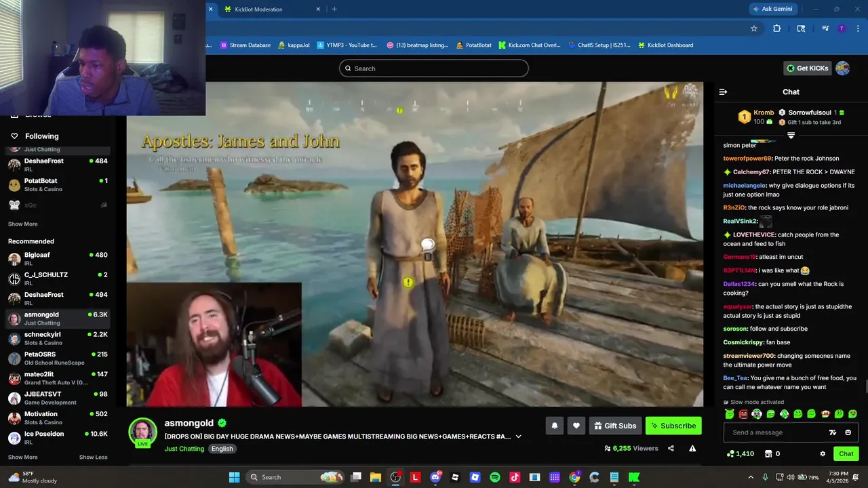Open a new browser tab
This screenshot has width=868, height=488.
tap(334, 9)
